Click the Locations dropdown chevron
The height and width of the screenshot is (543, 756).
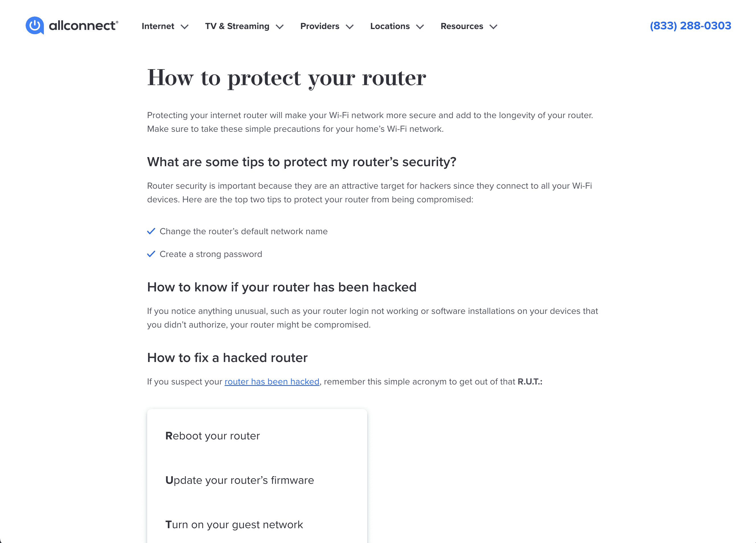tap(420, 27)
